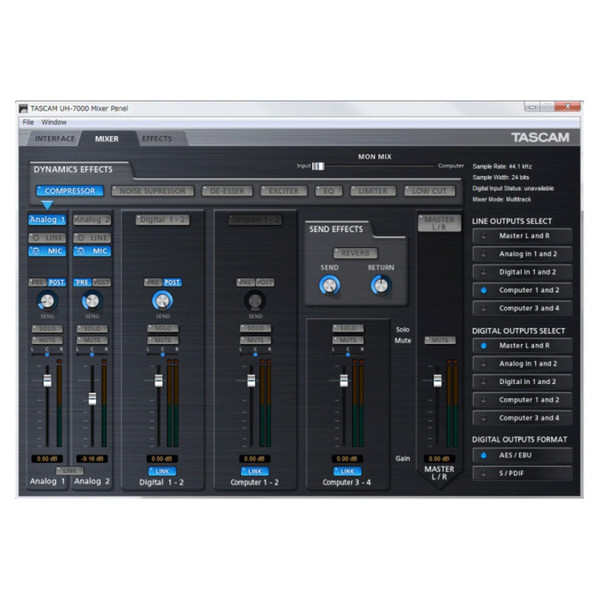This screenshot has width=600, height=600.
Task: Set line output to Computer 3 and 4
Action: pos(522,308)
